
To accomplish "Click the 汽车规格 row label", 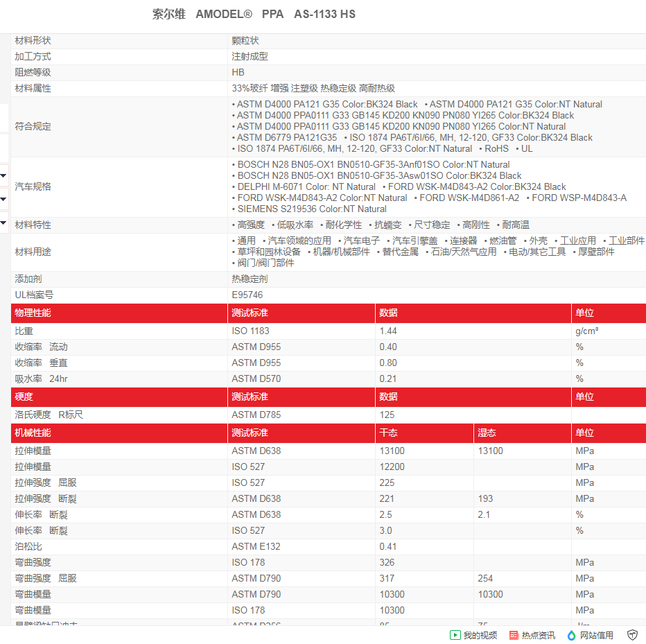I will [33, 186].
